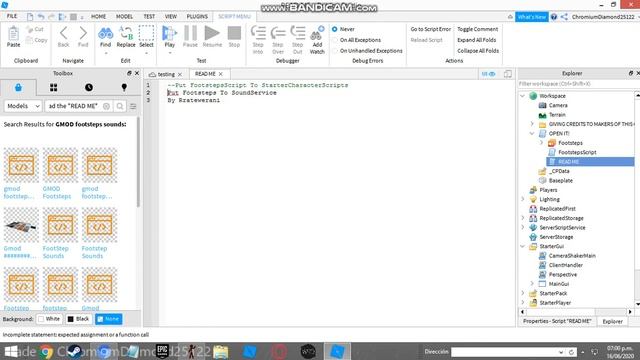Switch to the MODEL ribbon tab
This screenshot has height=360, width=640.
click(x=124, y=17)
